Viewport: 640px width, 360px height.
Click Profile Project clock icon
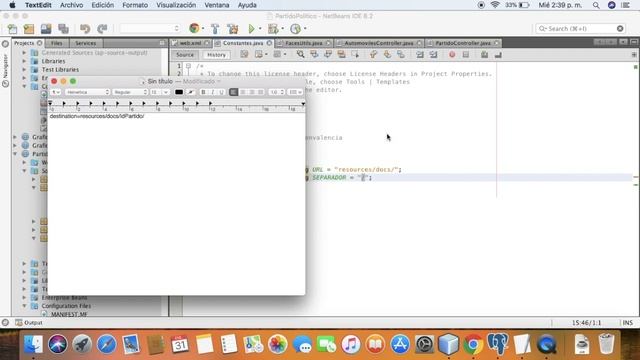tap(295, 29)
